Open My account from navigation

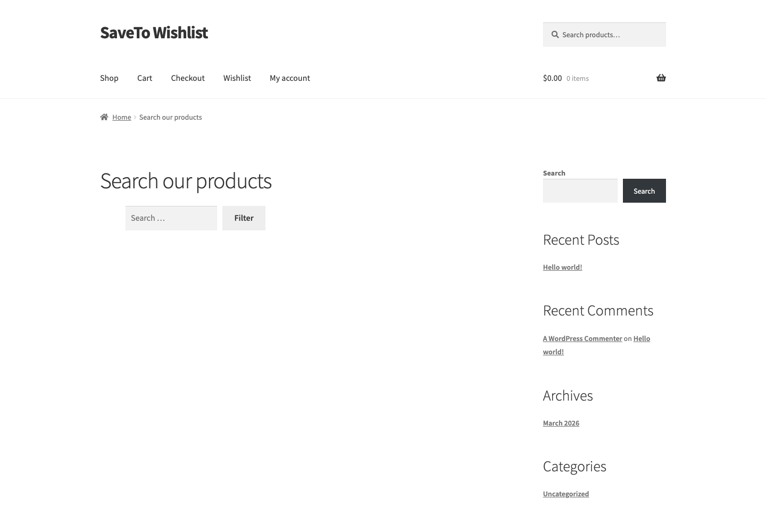click(x=290, y=78)
